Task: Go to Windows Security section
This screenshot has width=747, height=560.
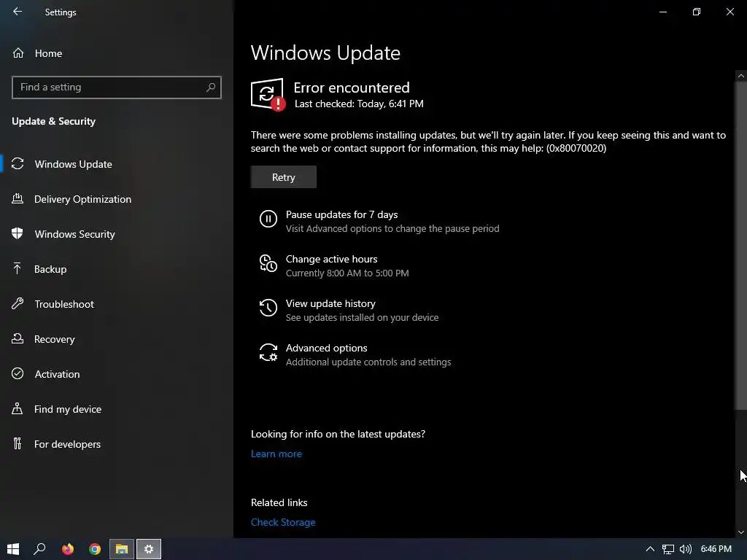Action: (117, 234)
